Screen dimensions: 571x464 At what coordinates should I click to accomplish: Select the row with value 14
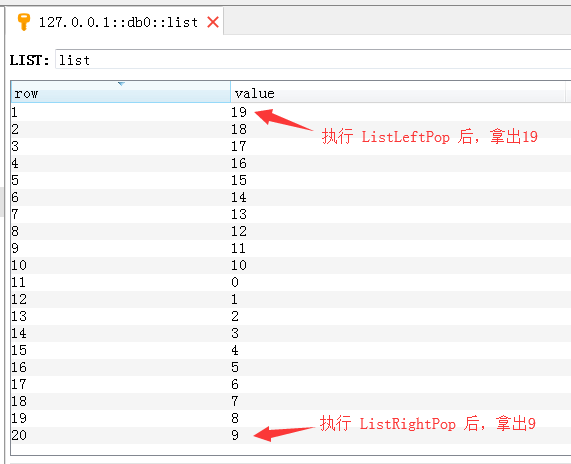(291, 197)
